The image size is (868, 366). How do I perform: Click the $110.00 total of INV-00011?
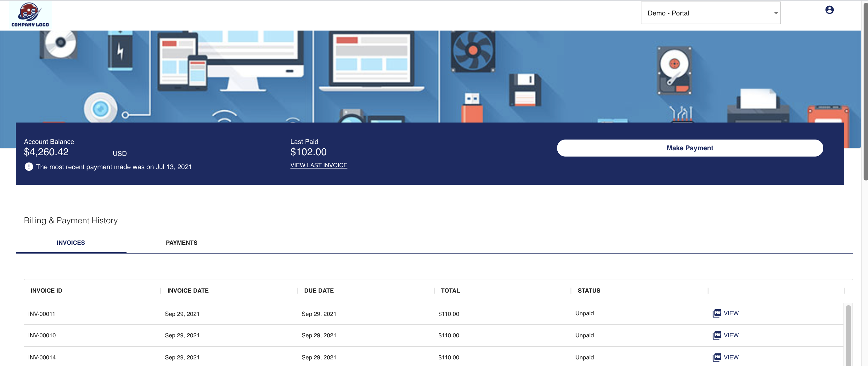(x=448, y=314)
